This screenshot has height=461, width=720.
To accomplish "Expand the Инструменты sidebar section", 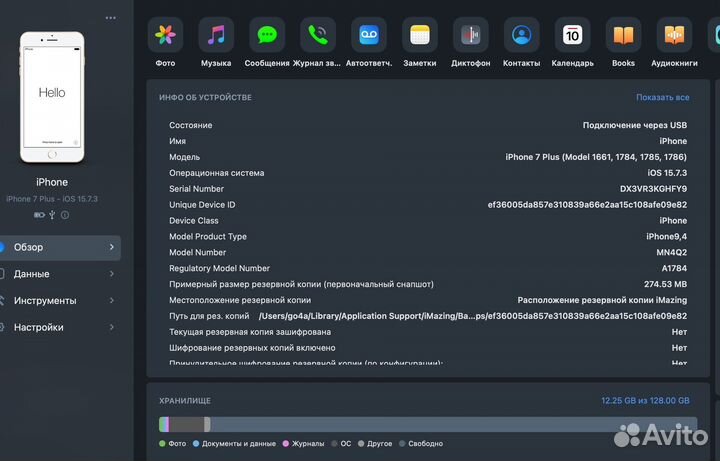I will 60,301.
